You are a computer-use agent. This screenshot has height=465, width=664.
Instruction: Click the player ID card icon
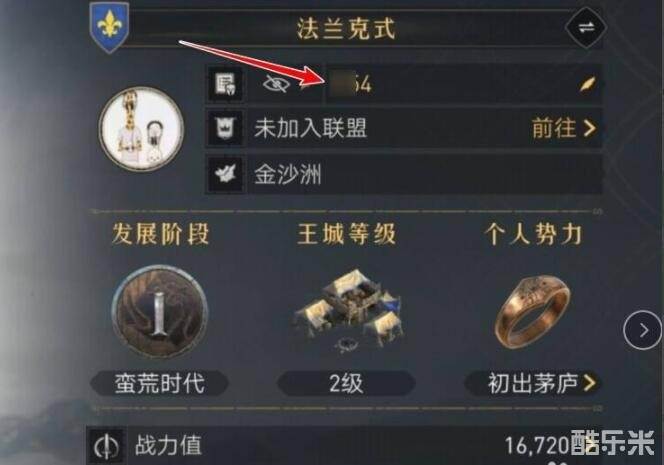click(225, 84)
